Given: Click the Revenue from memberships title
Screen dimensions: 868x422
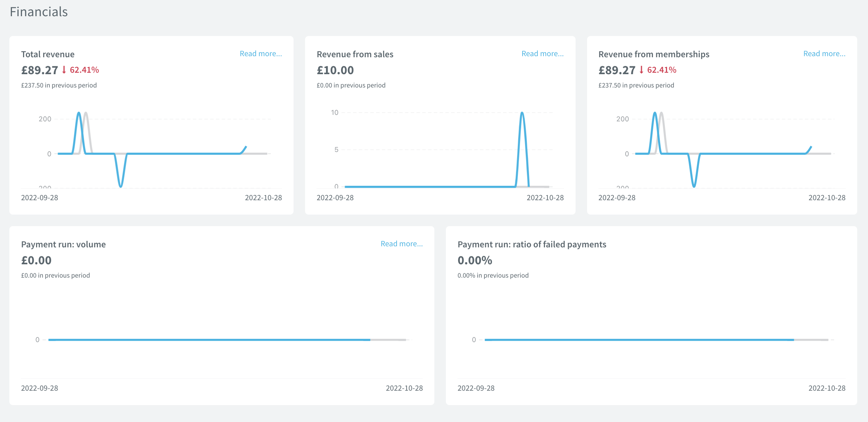Looking at the screenshot, I should [654, 54].
